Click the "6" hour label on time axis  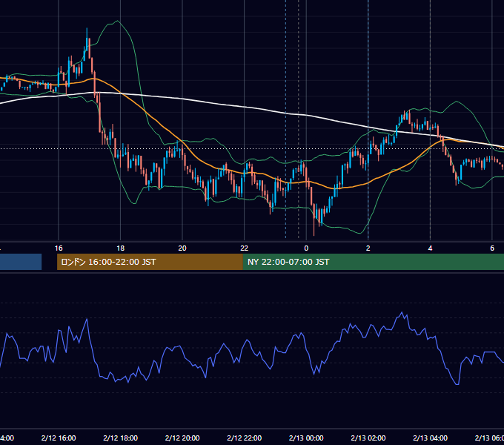click(492, 248)
